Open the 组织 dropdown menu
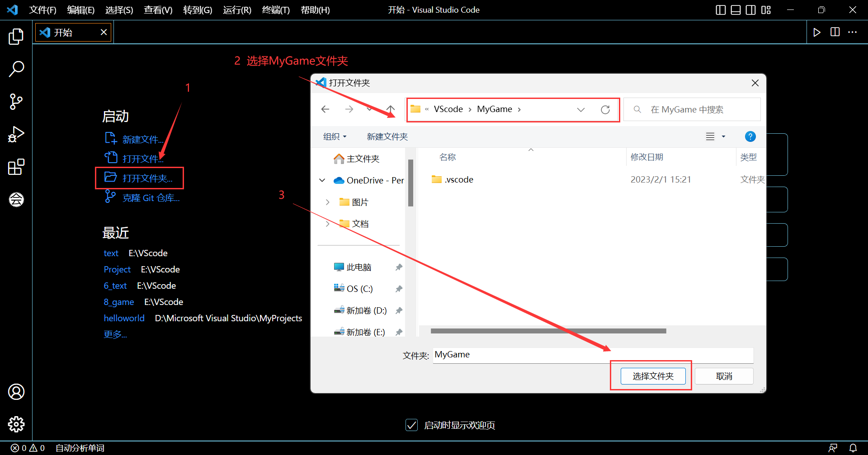868x455 pixels. [x=335, y=136]
